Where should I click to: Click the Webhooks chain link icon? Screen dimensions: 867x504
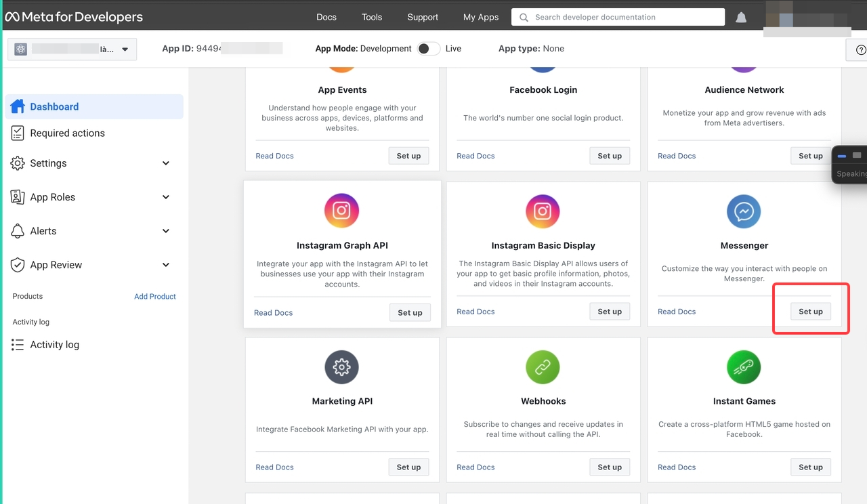(543, 366)
